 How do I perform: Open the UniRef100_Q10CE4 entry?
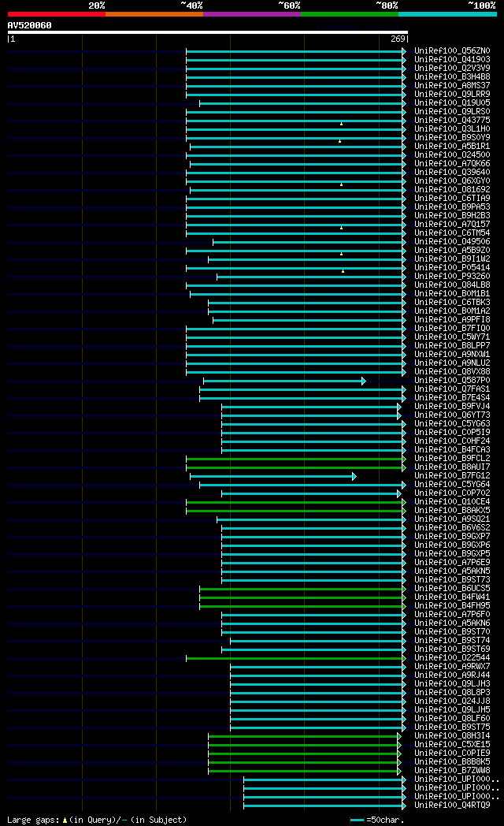(x=452, y=501)
